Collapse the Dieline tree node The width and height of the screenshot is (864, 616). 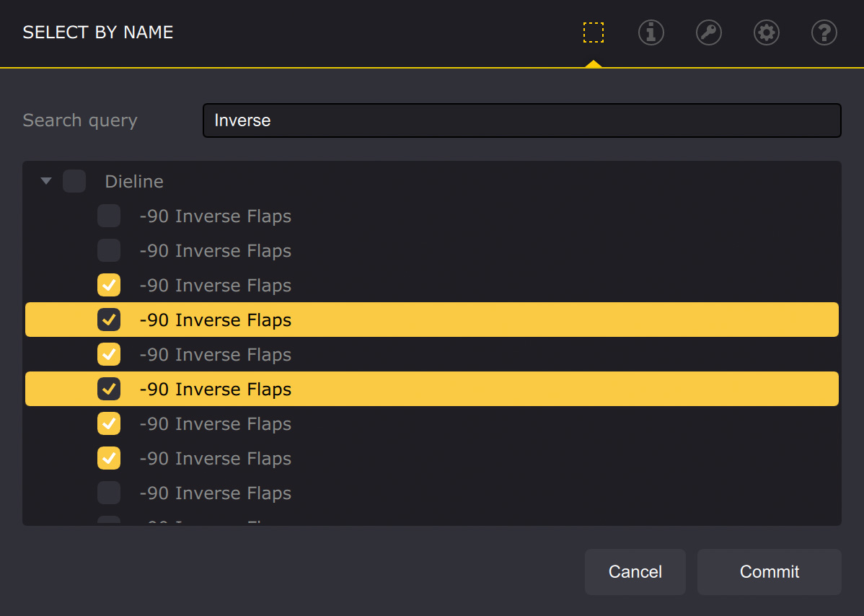coord(45,180)
